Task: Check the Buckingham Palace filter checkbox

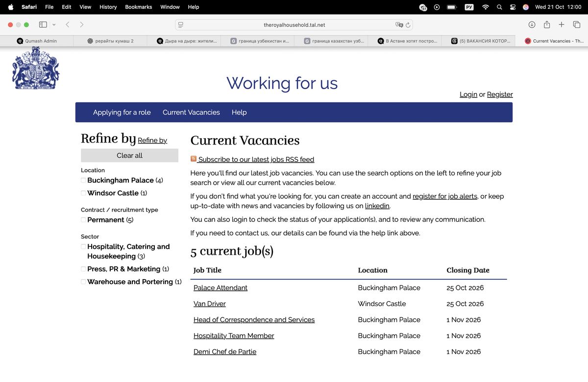Action: (83, 180)
